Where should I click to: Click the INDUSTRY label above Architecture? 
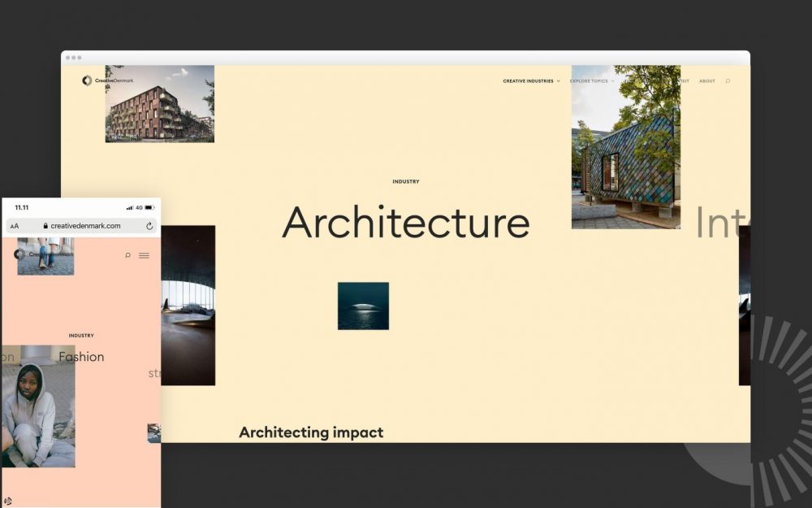(405, 181)
